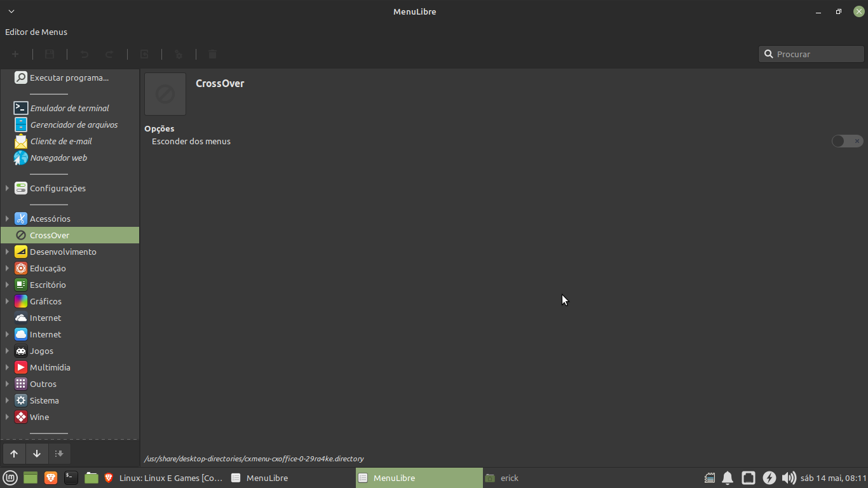Select Gerenciador de arquivos in the sidebar
This screenshot has width=868, height=488.
coord(70,125)
